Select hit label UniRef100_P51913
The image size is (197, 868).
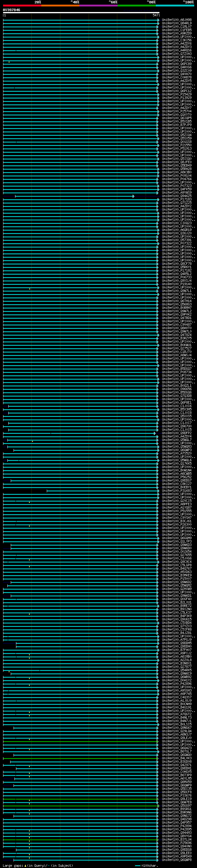coord(177,149)
